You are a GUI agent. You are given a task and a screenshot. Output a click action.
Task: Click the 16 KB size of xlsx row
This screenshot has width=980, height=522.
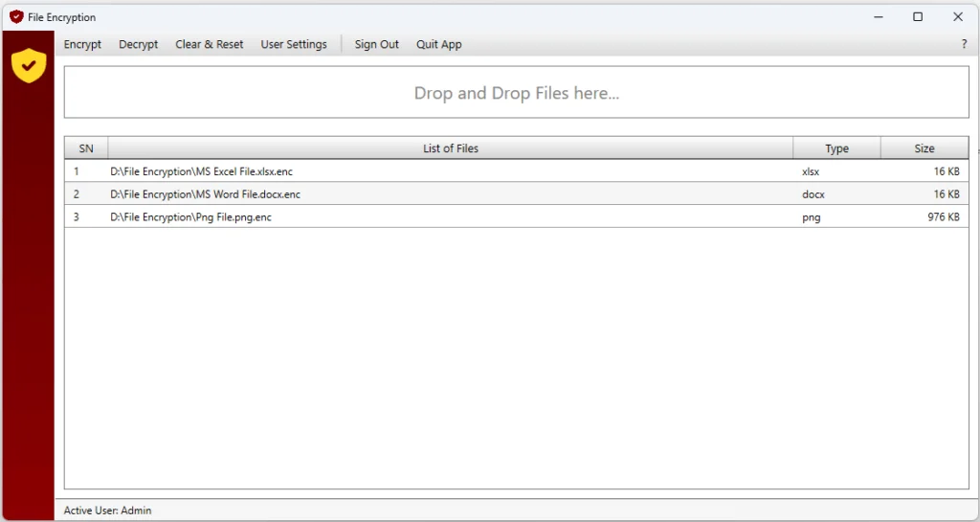(x=947, y=171)
